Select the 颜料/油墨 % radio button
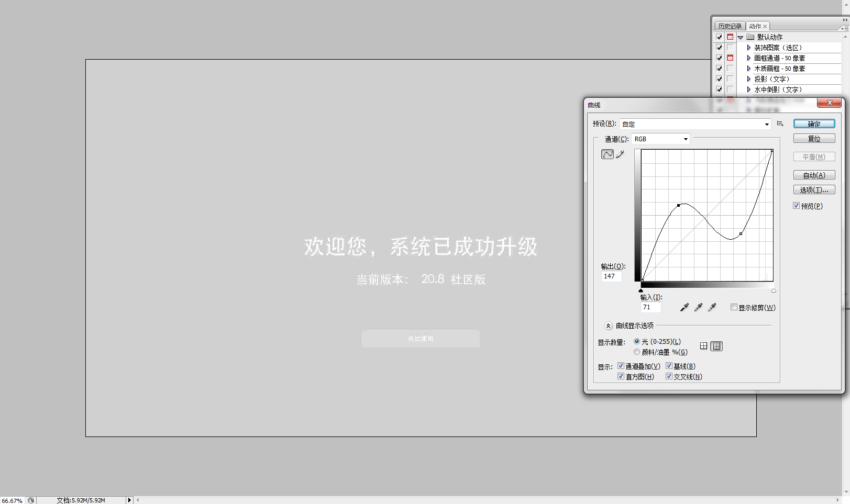The height and width of the screenshot is (504, 850). point(637,352)
